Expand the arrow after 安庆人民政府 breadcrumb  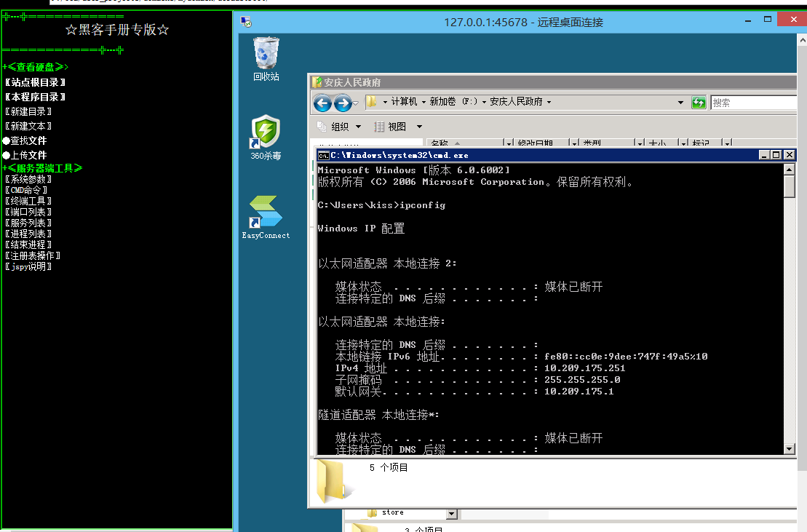click(549, 102)
